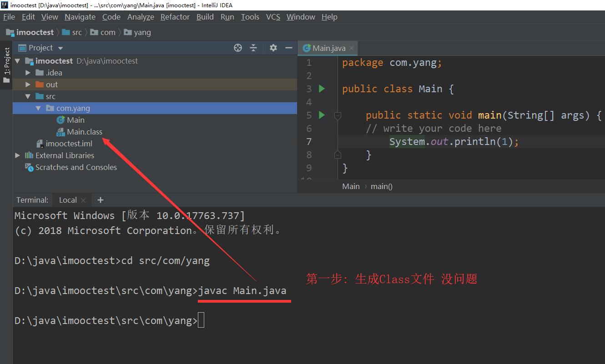
Task: Expand the .idea folder
Action: point(28,73)
